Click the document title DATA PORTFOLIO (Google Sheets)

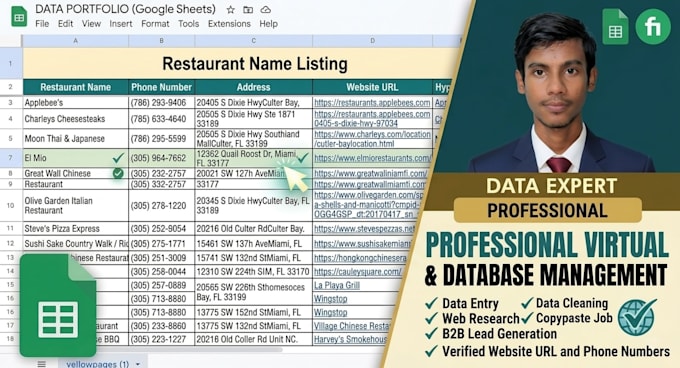125,9
